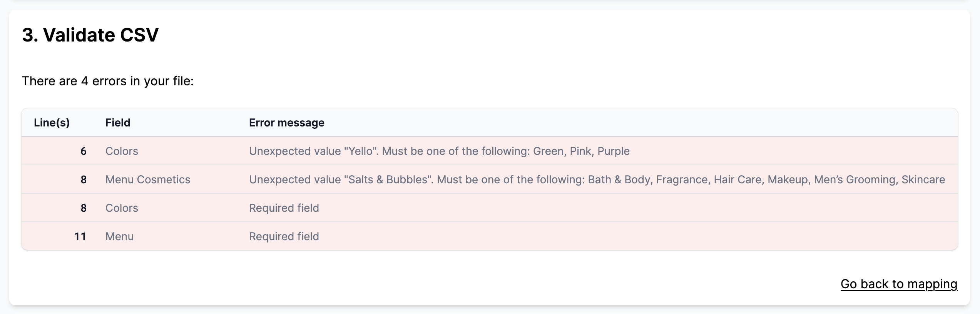Screen dimensions: 980x314
Task: Click the Required field message on line 11
Action: [x=284, y=236]
